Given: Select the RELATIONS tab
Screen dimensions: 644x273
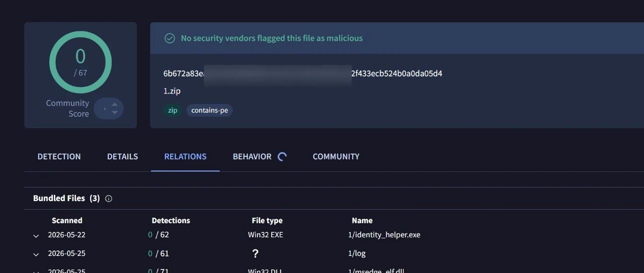Looking at the screenshot, I should tap(185, 156).
